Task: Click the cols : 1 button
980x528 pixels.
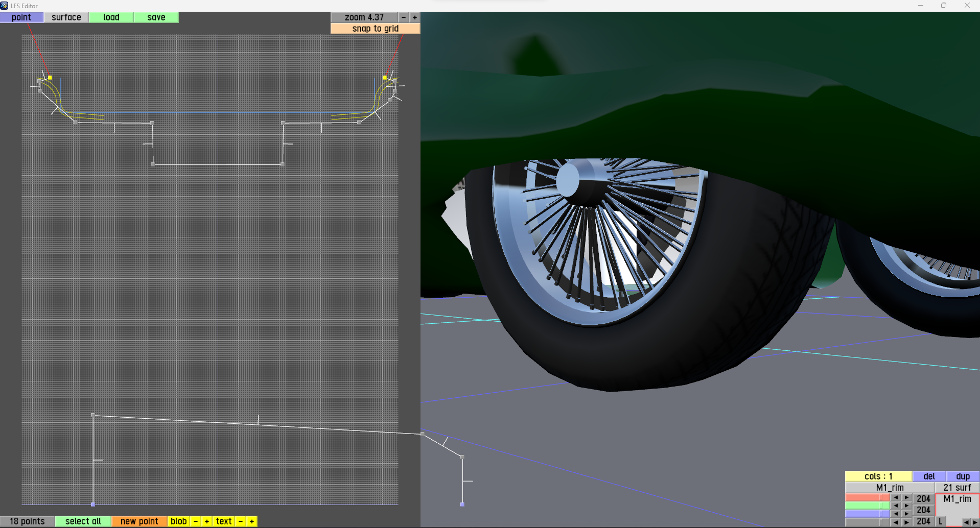Action: [x=878, y=476]
